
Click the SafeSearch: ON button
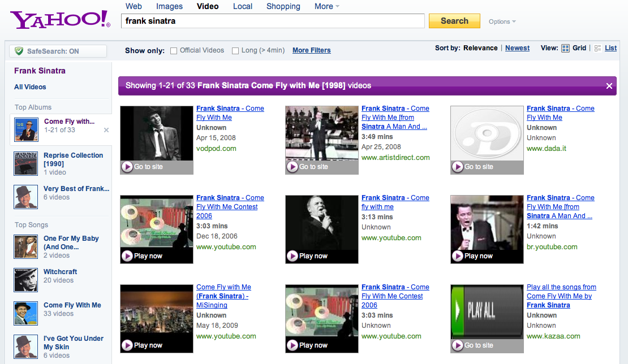pyautogui.click(x=58, y=51)
